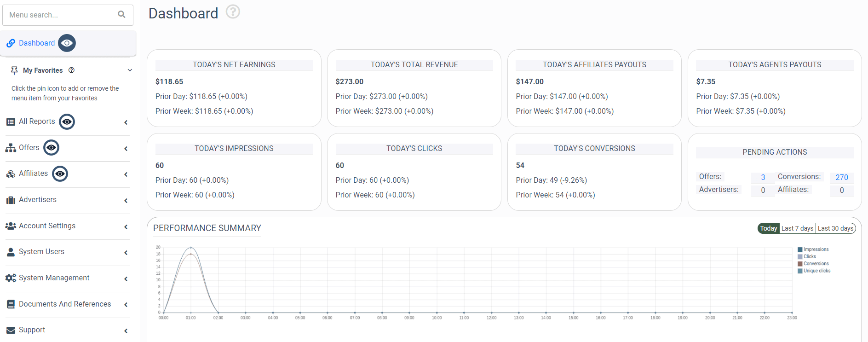Image resolution: width=868 pixels, height=342 pixels.
Task: Click the 01:00 peak point on chart
Action: [191, 248]
